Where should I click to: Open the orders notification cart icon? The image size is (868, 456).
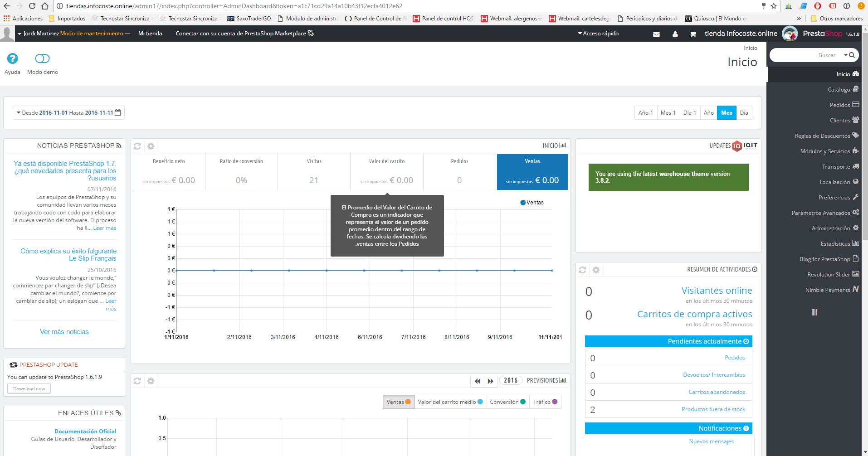tap(693, 34)
